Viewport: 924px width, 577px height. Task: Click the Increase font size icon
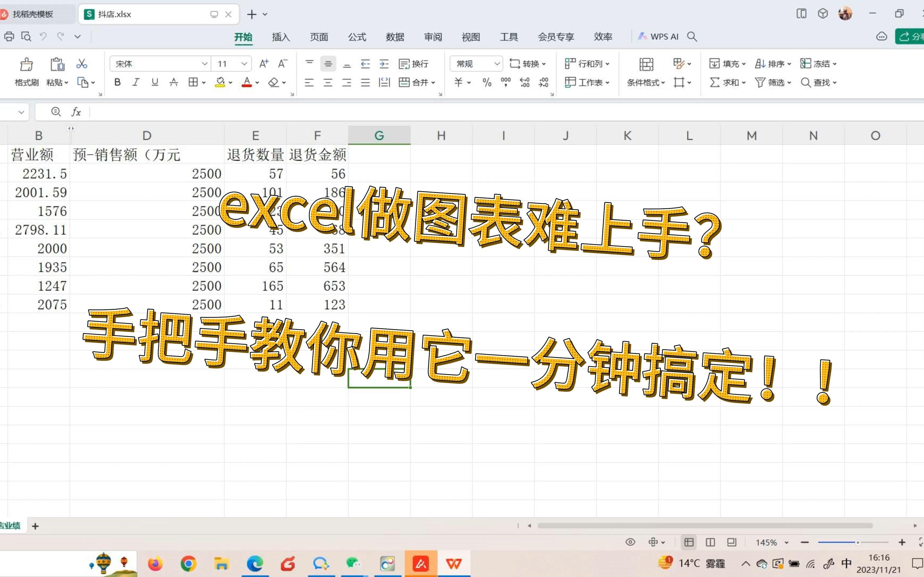click(264, 64)
